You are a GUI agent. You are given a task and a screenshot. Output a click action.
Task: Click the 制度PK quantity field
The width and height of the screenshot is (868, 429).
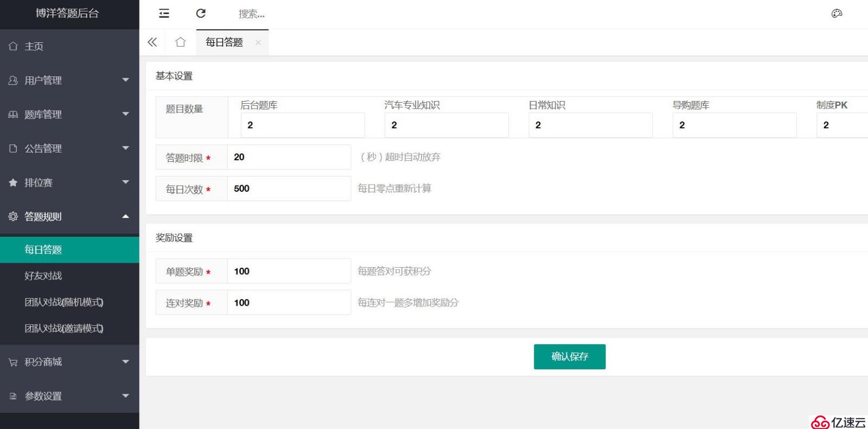click(842, 125)
